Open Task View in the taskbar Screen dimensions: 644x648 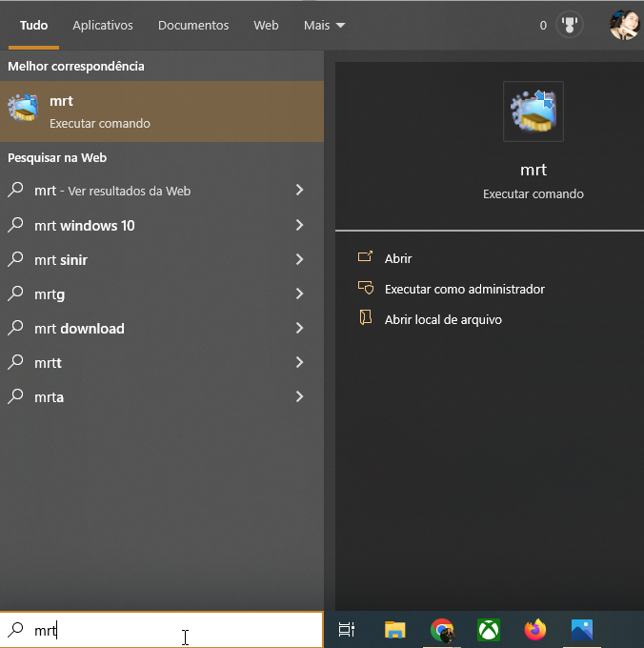click(x=346, y=629)
